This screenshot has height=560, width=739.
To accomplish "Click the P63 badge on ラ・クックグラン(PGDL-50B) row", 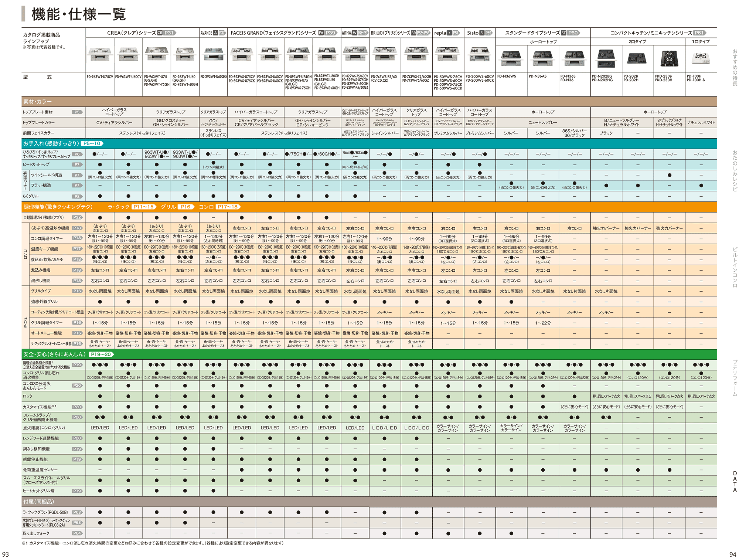I will tap(77, 512).
